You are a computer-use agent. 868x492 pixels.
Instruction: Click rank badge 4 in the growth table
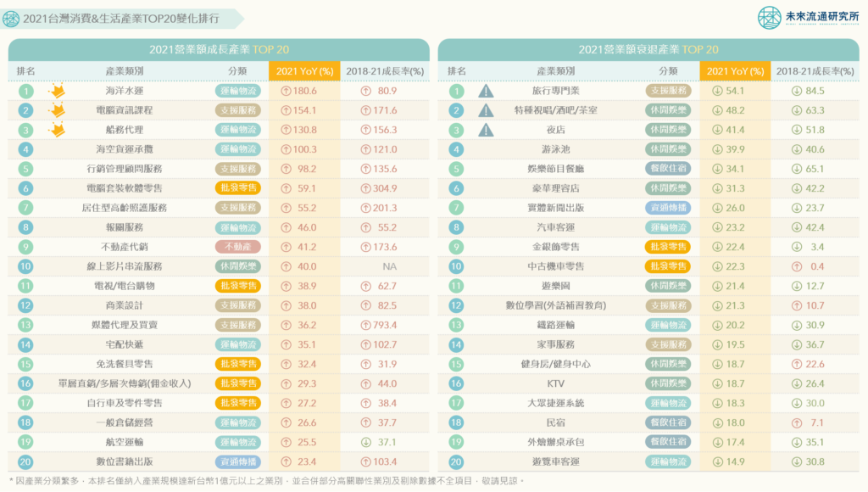(x=25, y=149)
